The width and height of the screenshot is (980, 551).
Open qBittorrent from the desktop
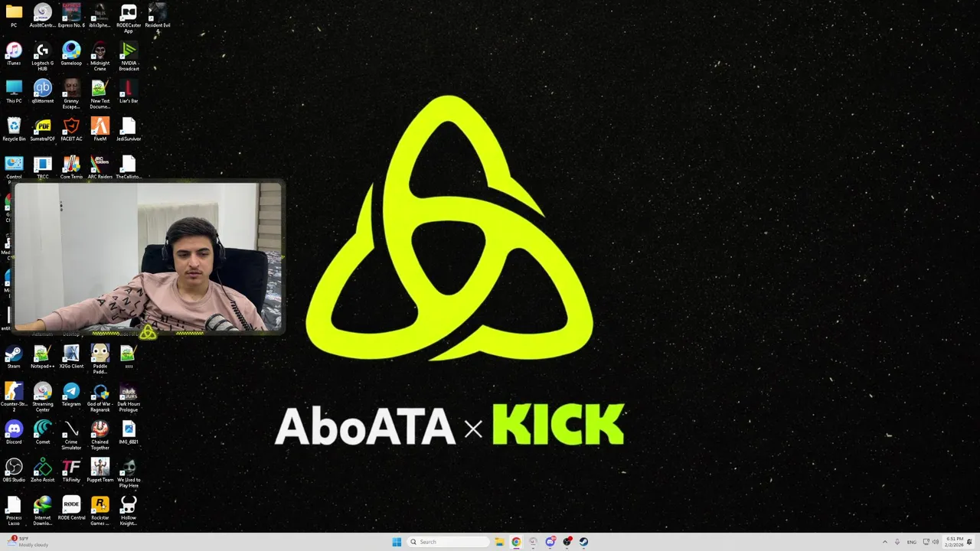coord(43,91)
